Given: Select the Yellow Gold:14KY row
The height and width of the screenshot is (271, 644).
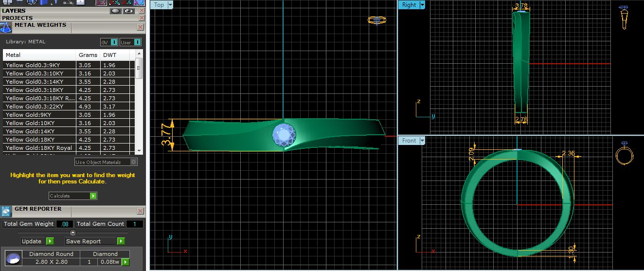Looking at the screenshot, I should coord(69,131).
